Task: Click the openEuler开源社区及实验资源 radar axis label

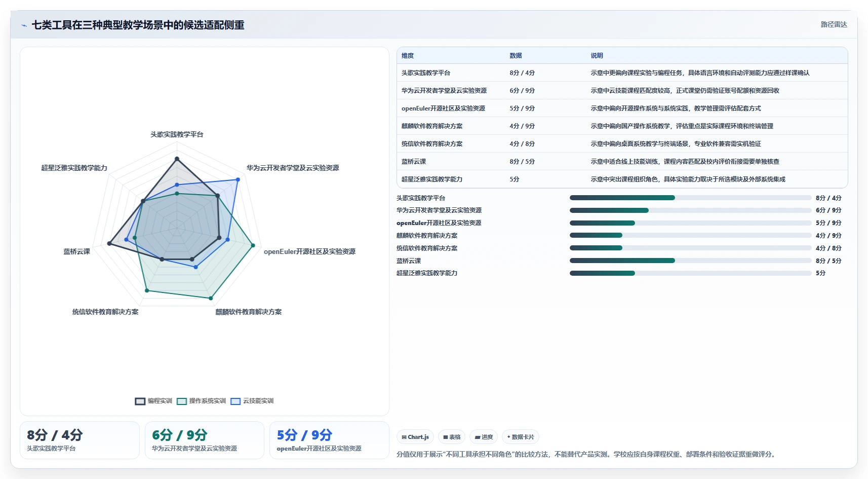Action: click(x=309, y=251)
